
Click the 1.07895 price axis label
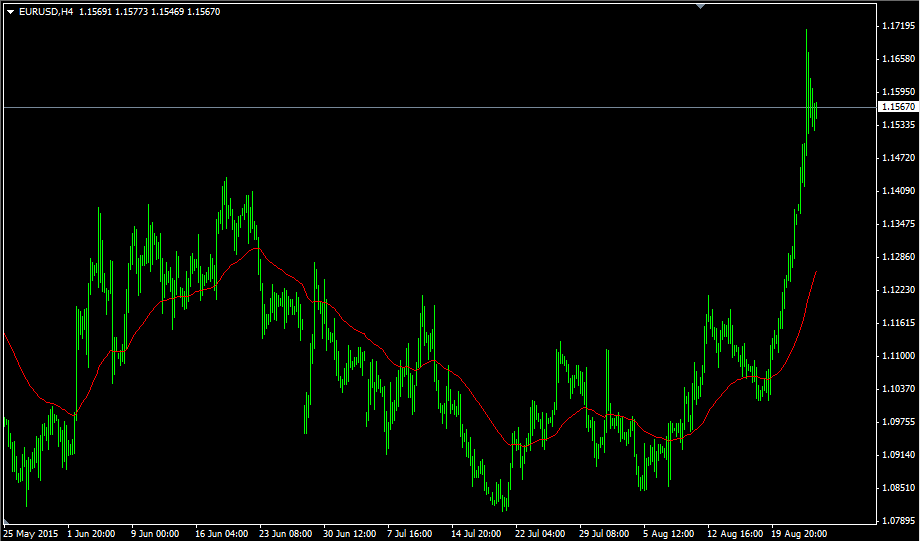coord(898,521)
